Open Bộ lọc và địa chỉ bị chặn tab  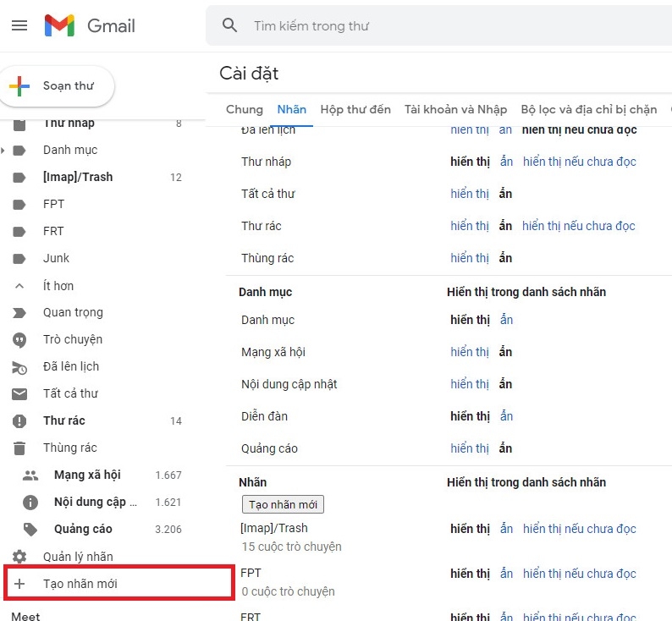(589, 110)
